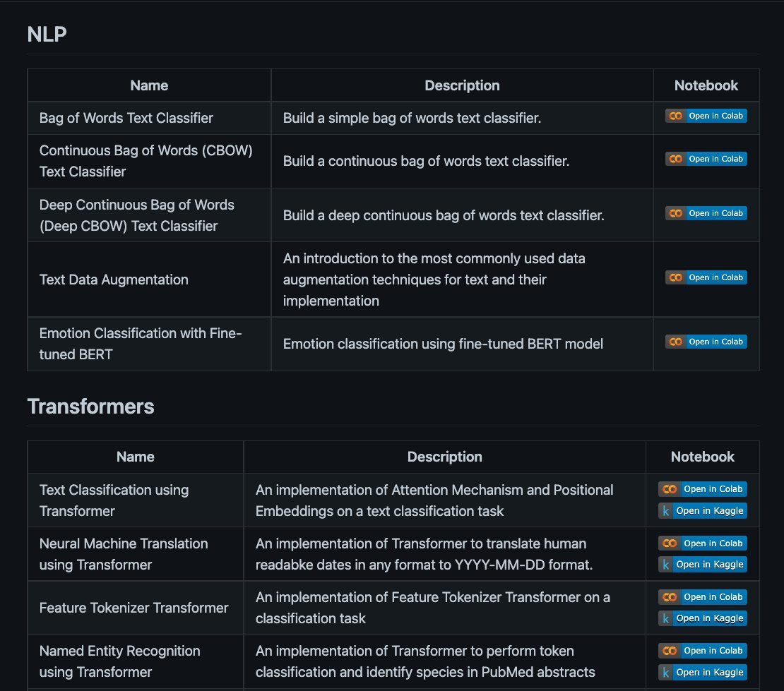Click the Name column header in NLP table
The image size is (784, 691).
[x=149, y=85]
